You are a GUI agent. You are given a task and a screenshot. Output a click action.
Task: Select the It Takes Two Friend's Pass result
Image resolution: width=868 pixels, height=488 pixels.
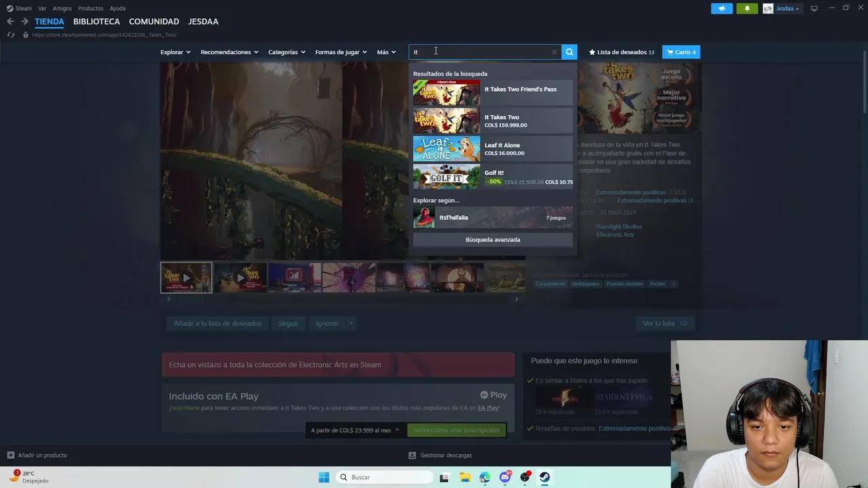(x=493, y=93)
